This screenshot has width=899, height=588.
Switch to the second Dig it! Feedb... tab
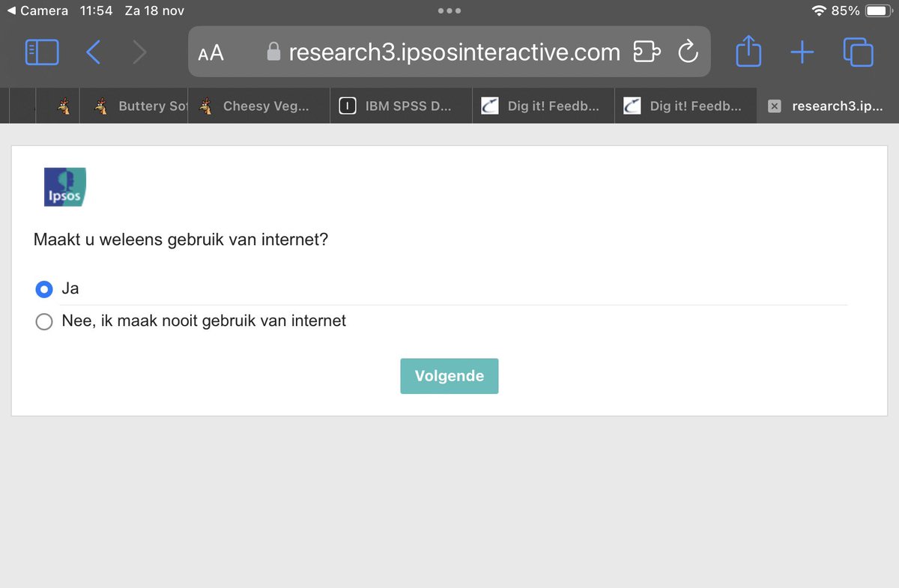point(685,106)
